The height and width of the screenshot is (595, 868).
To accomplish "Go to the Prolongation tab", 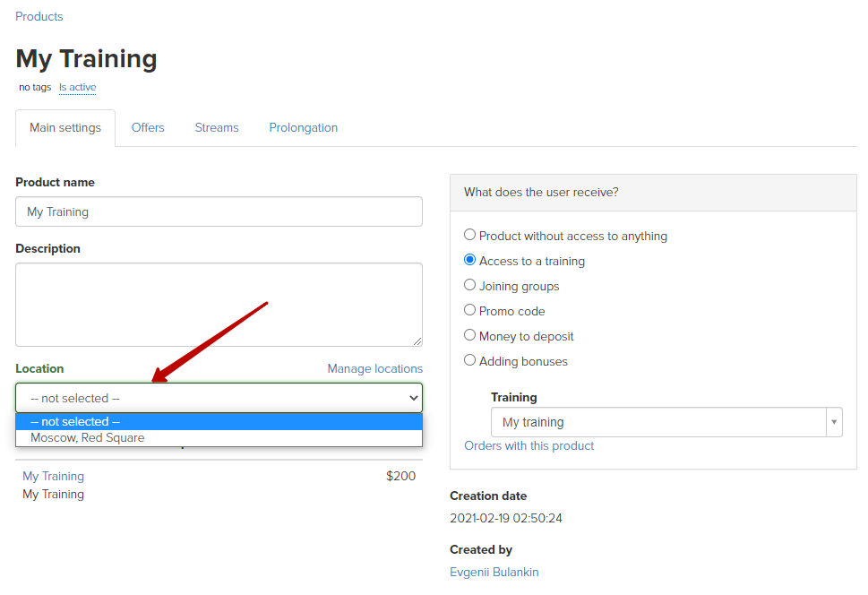I will (x=304, y=127).
